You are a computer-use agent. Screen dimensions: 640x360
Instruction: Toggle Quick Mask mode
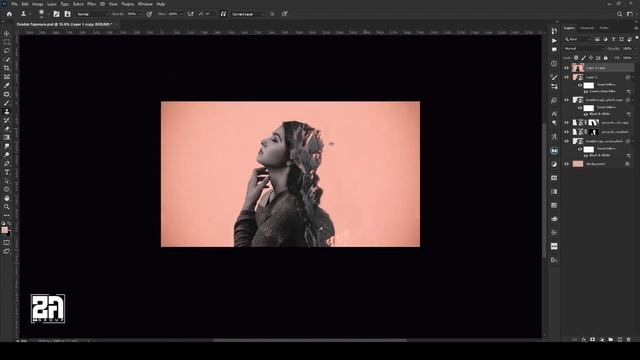(x=7, y=243)
